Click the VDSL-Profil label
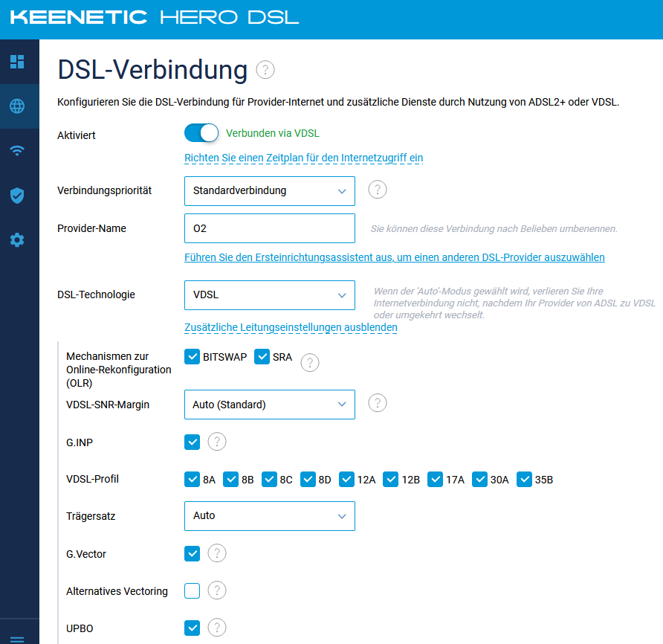The width and height of the screenshot is (663, 644). pos(93,479)
